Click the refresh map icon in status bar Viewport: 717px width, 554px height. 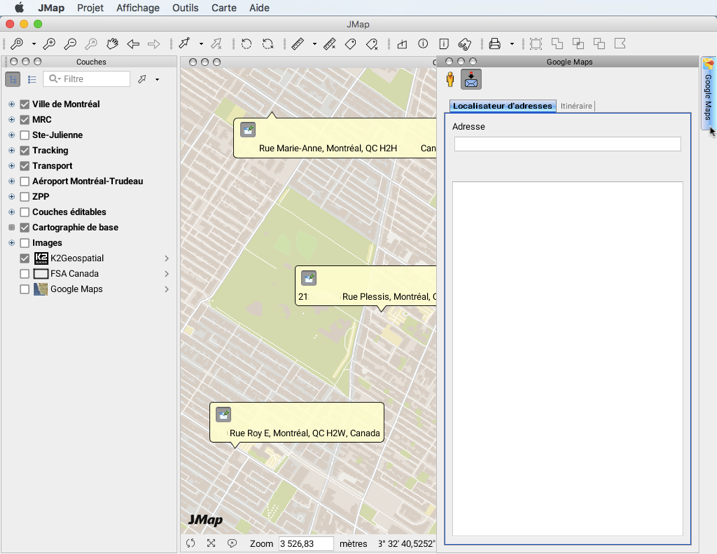pyautogui.click(x=191, y=543)
